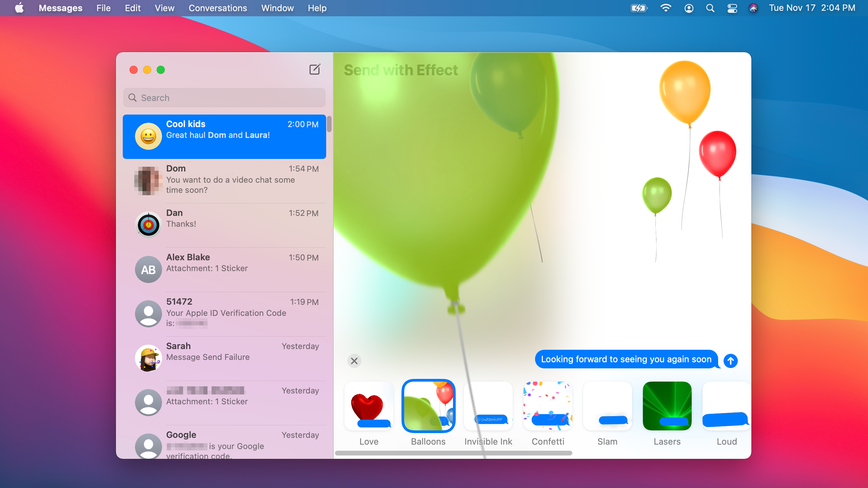This screenshot has height=488, width=868.
Task: Click the AB initials avatar
Action: [x=149, y=269]
